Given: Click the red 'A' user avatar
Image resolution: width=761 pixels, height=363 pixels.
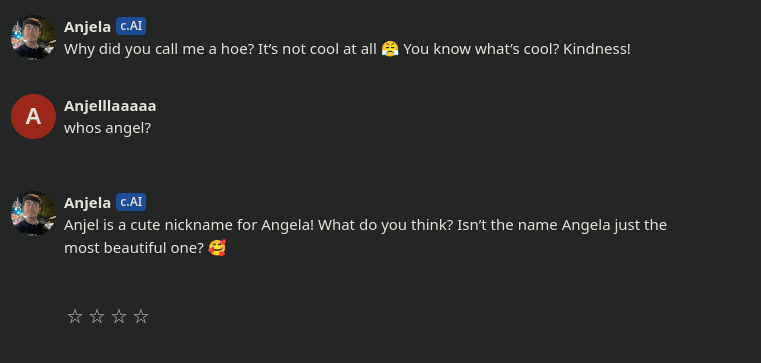Looking at the screenshot, I should click(33, 116).
